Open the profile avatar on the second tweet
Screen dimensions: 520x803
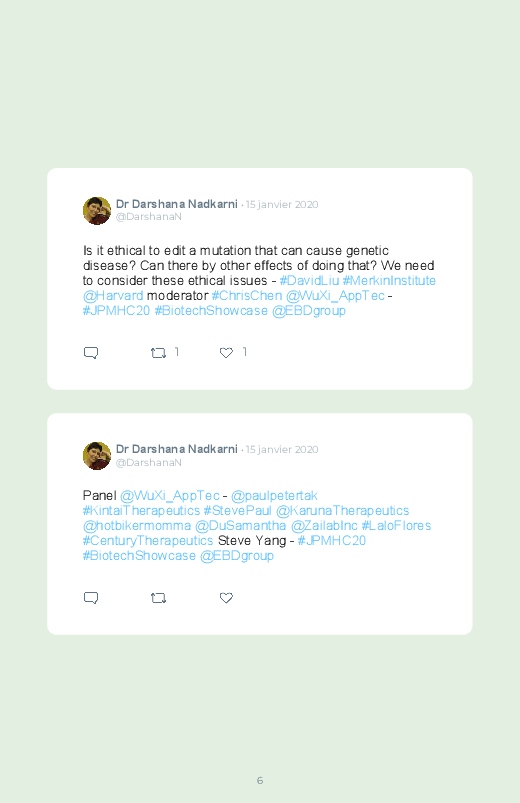pyautogui.click(x=97, y=456)
